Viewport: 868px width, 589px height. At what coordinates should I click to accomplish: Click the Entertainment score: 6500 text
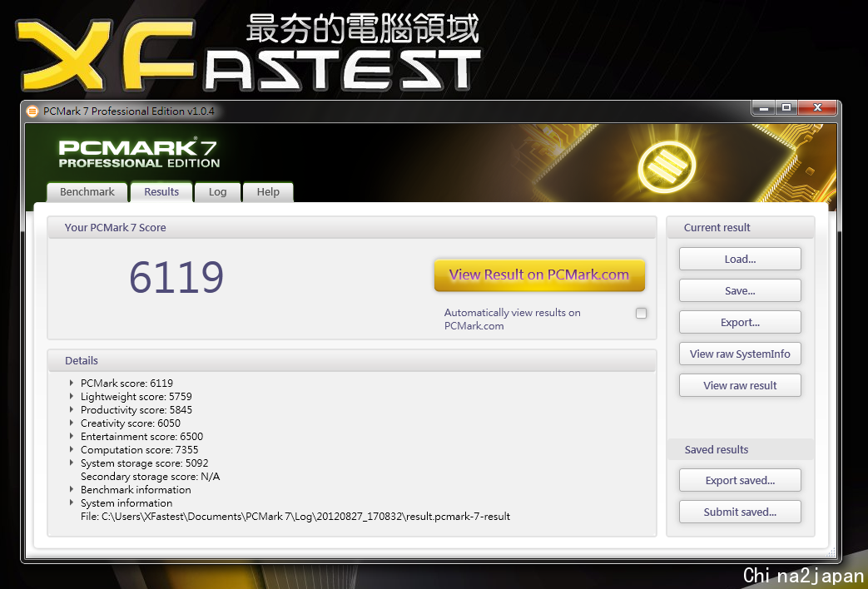pyautogui.click(x=141, y=436)
